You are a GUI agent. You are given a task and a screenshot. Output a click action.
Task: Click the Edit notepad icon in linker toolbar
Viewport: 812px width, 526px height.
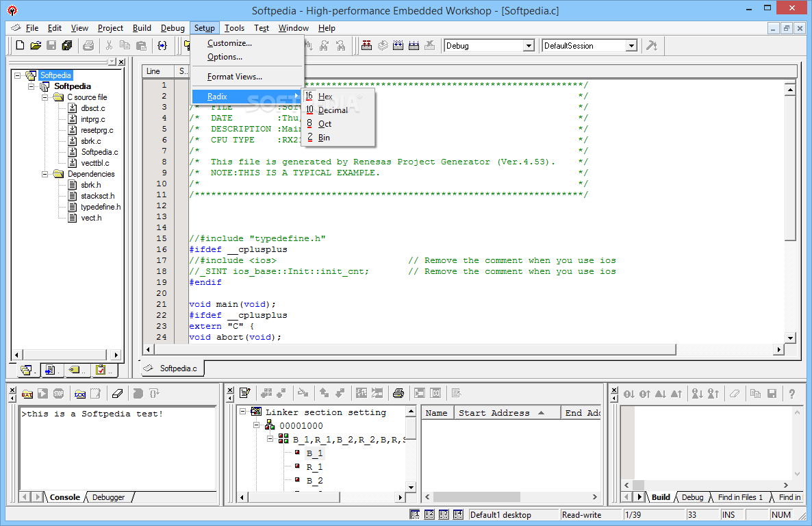pos(245,393)
